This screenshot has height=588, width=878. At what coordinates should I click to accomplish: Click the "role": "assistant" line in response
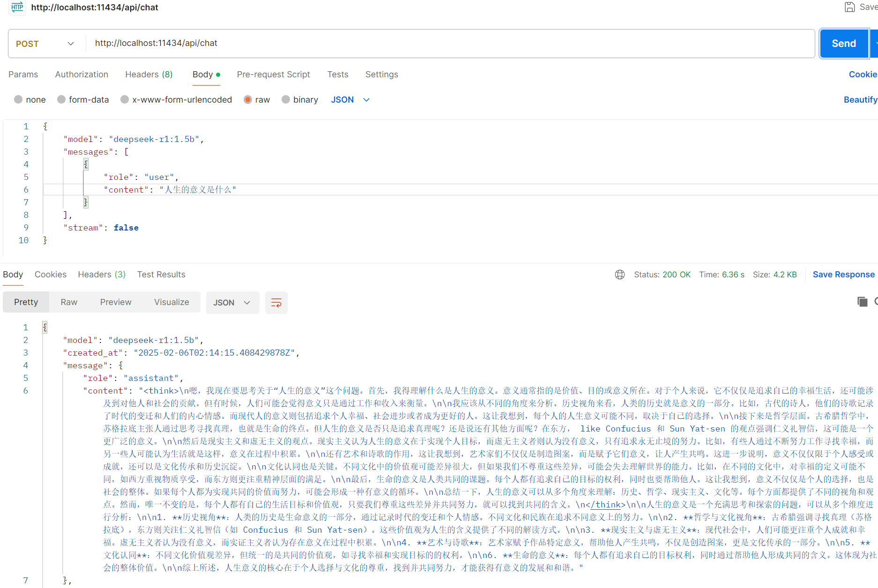[133, 378]
